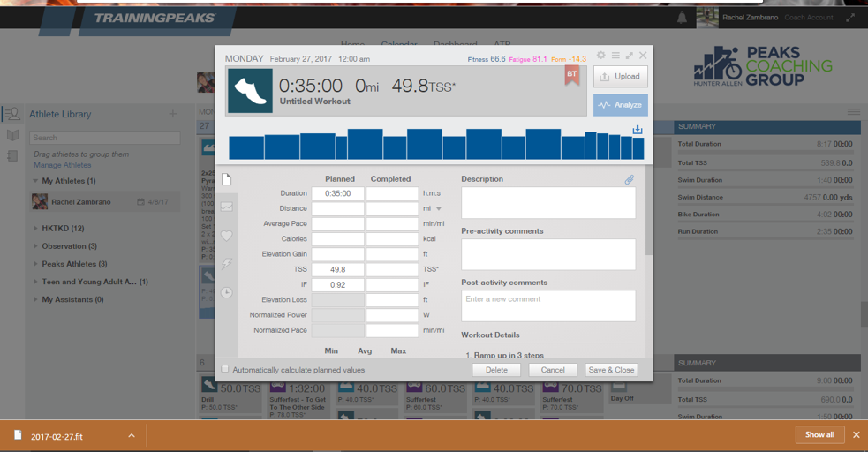The image size is (868, 452).
Task: Collapse the My Athletes group
Action: (35, 181)
